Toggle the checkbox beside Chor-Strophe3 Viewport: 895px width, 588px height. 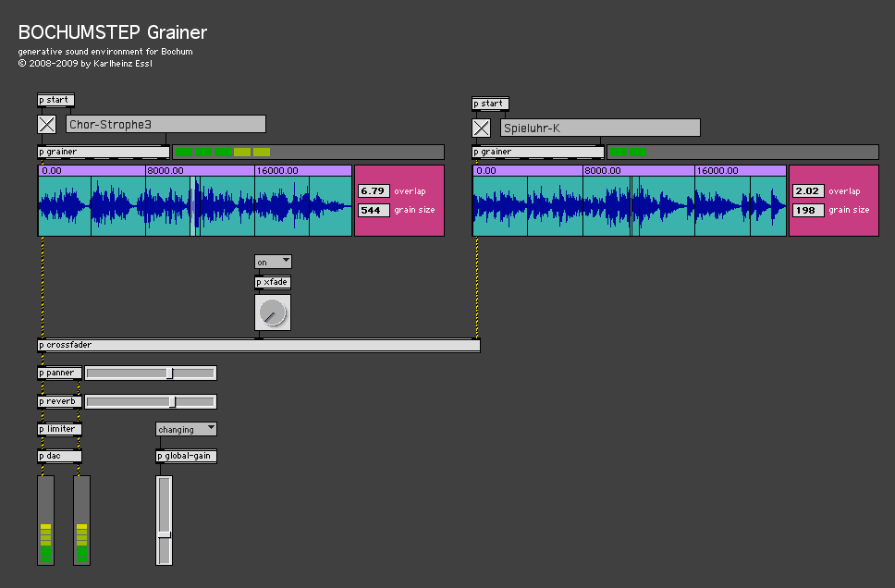point(46,125)
